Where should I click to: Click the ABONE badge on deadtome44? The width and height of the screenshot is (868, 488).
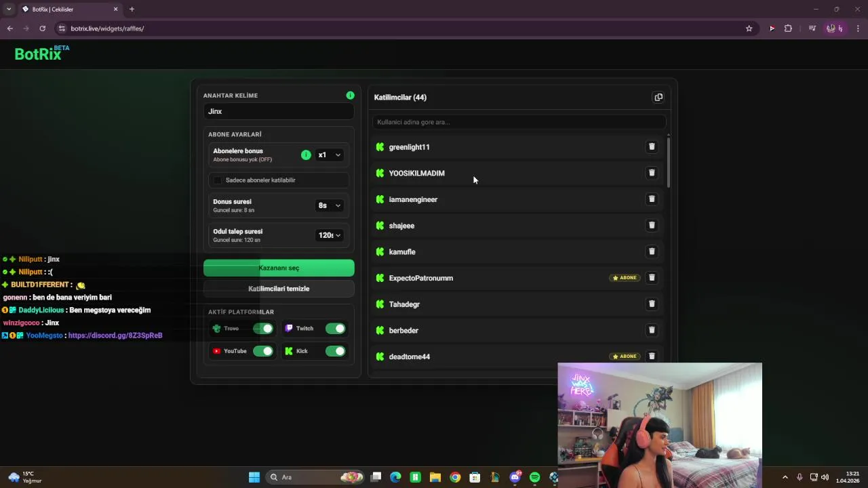tap(625, 357)
